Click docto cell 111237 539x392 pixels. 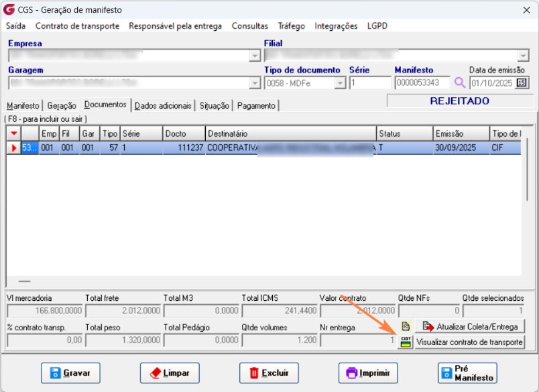(184, 147)
